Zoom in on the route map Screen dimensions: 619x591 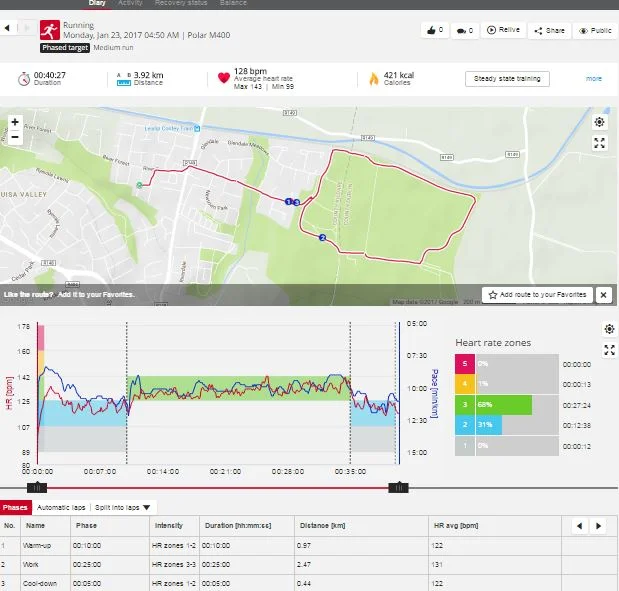14,122
